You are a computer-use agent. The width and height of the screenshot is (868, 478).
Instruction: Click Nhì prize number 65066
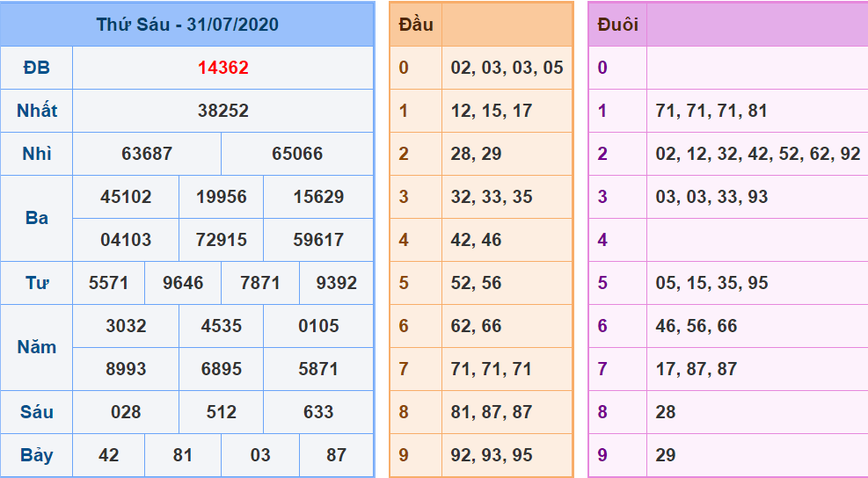pyautogui.click(x=297, y=154)
